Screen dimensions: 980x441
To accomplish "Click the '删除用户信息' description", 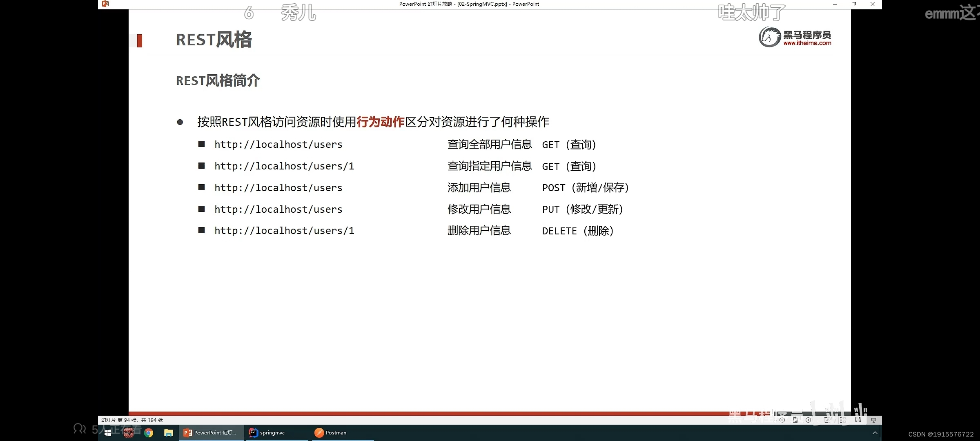I will (479, 231).
